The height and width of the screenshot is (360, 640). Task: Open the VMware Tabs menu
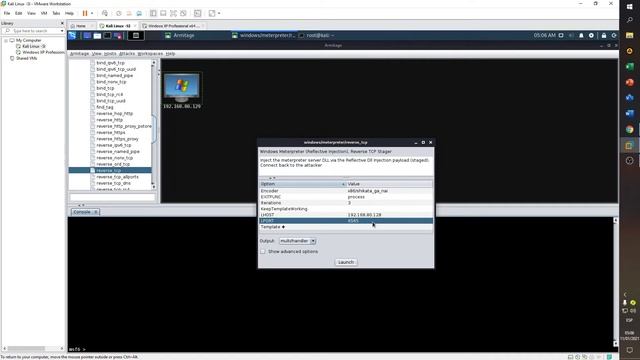click(x=56, y=13)
